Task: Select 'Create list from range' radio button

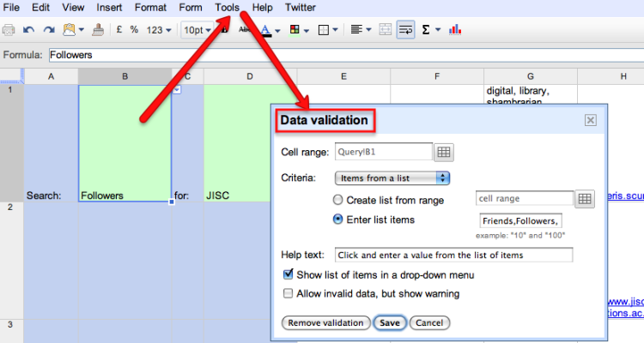Action: 337,199
